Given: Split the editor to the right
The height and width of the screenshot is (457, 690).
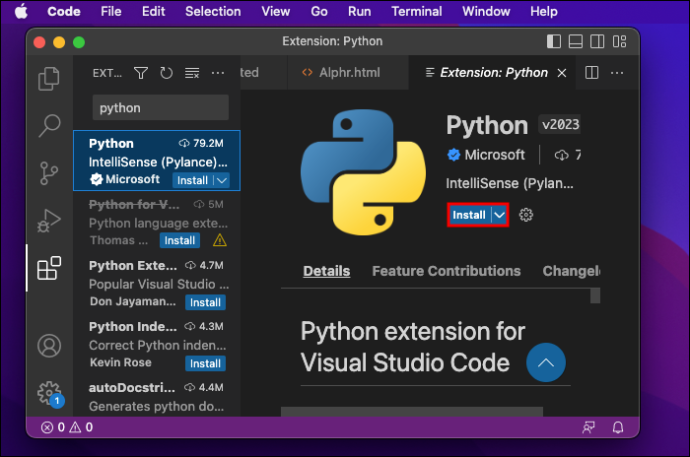Looking at the screenshot, I should click(592, 73).
